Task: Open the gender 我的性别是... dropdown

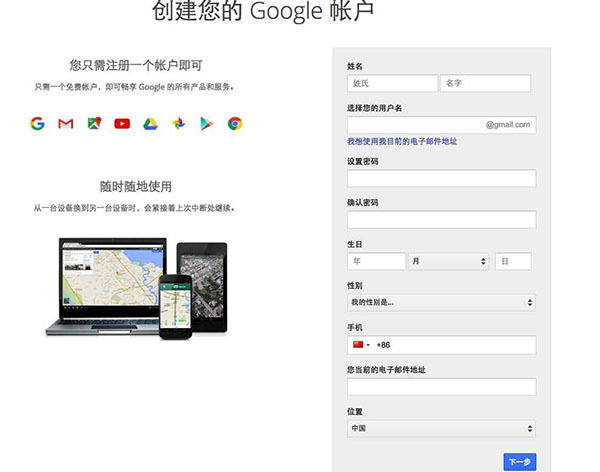Action: 442,302
